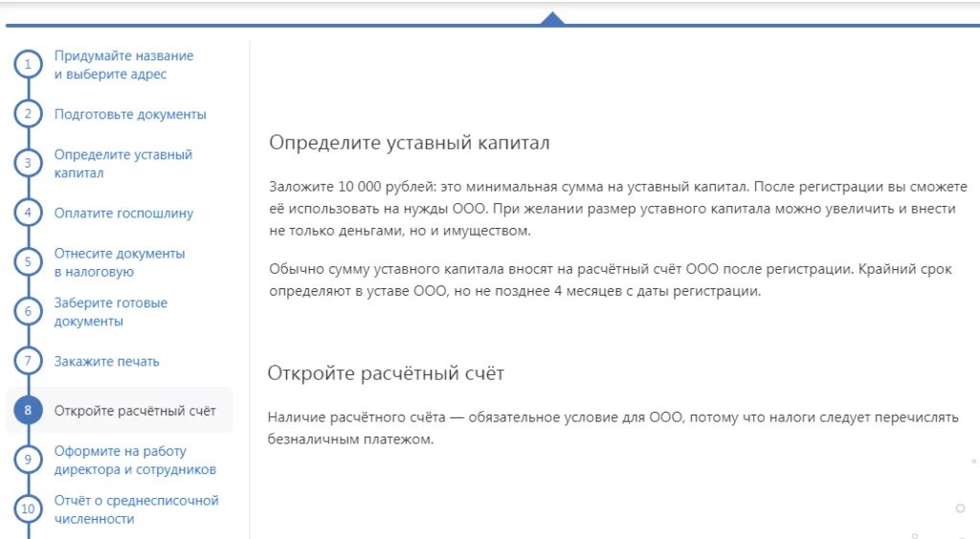Click step circle number 2
The image size is (980, 539).
click(28, 114)
